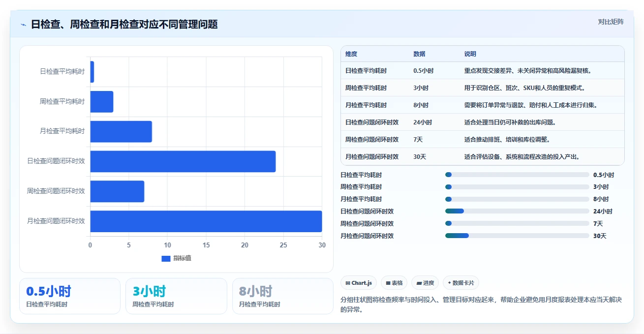Click the 0.5小时 table value
The image size is (644, 334).
(424, 71)
